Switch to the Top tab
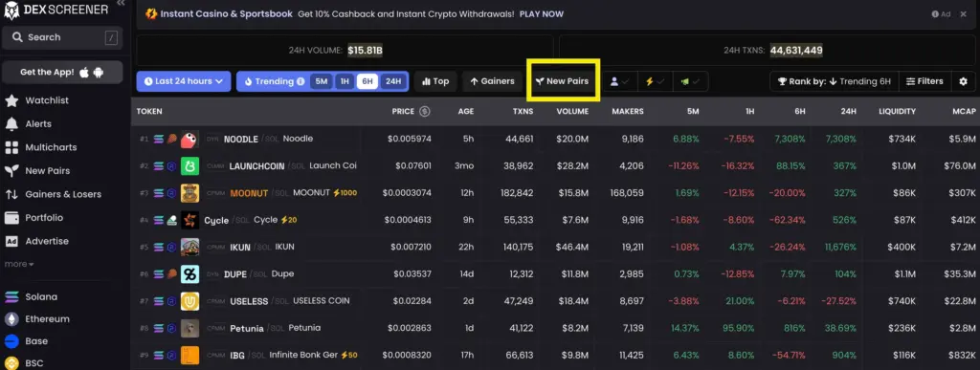Screen dimensions: 980x370 click(x=435, y=81)
